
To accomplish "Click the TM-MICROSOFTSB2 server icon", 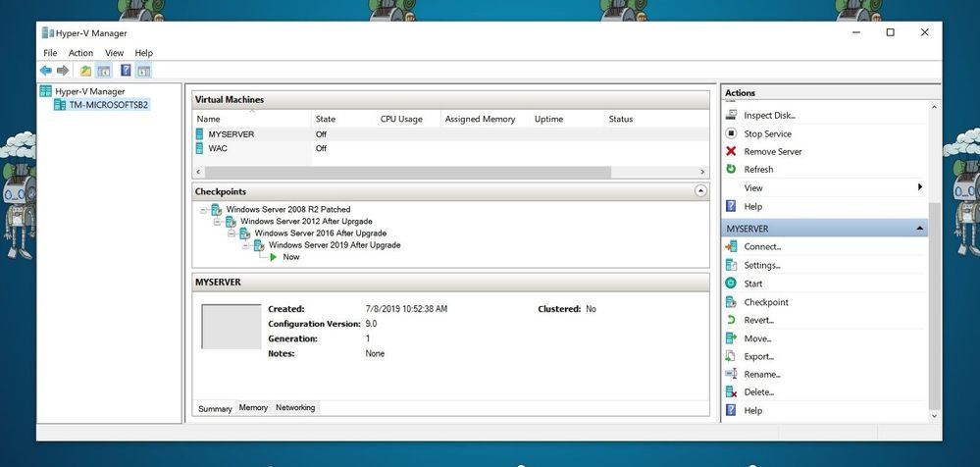I will click(60, 105).
